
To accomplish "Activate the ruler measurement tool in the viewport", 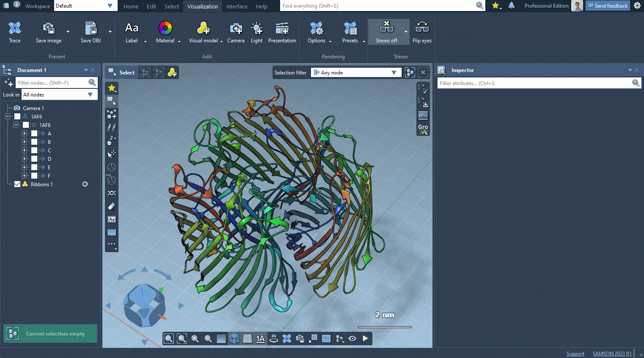I will (112, 232).
